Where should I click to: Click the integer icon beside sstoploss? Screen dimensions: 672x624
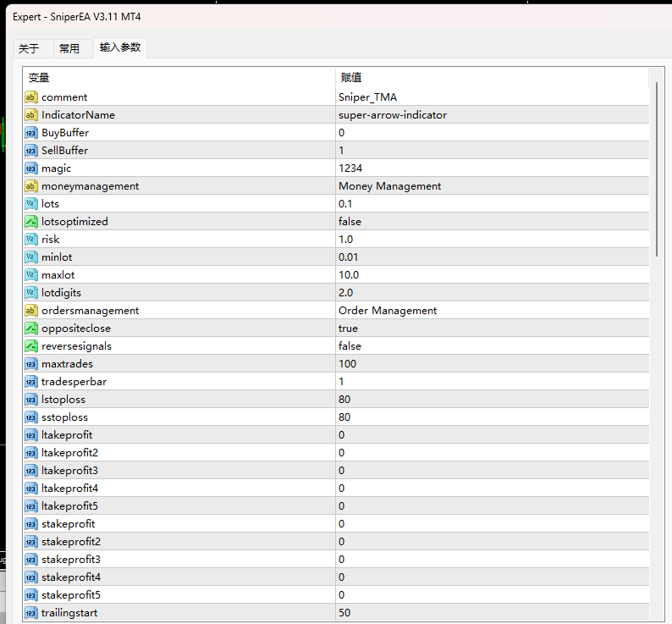(30, 417)
